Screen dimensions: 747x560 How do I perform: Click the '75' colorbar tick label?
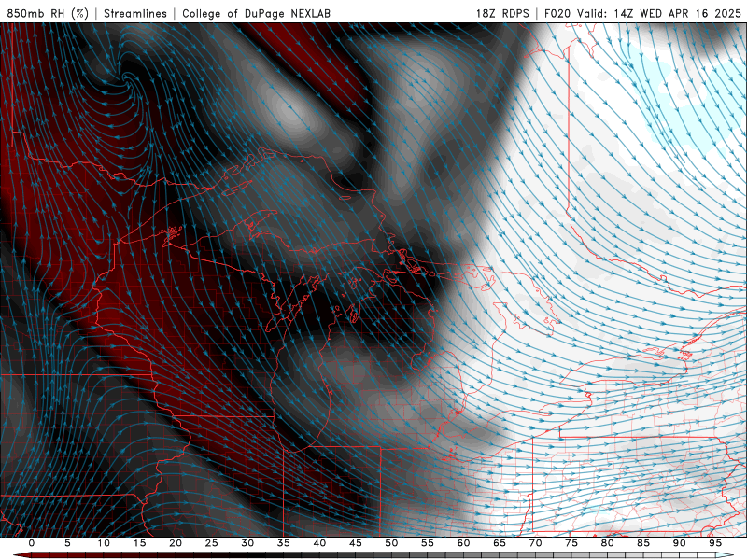click(x=571, y=543)
